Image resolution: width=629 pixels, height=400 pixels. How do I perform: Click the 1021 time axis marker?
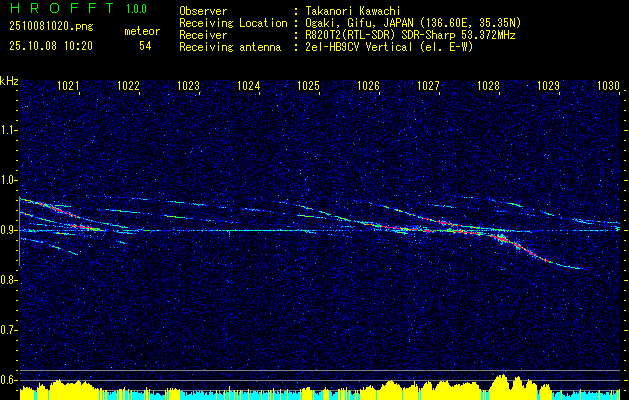pyautogui.click(x=68, y=85)
